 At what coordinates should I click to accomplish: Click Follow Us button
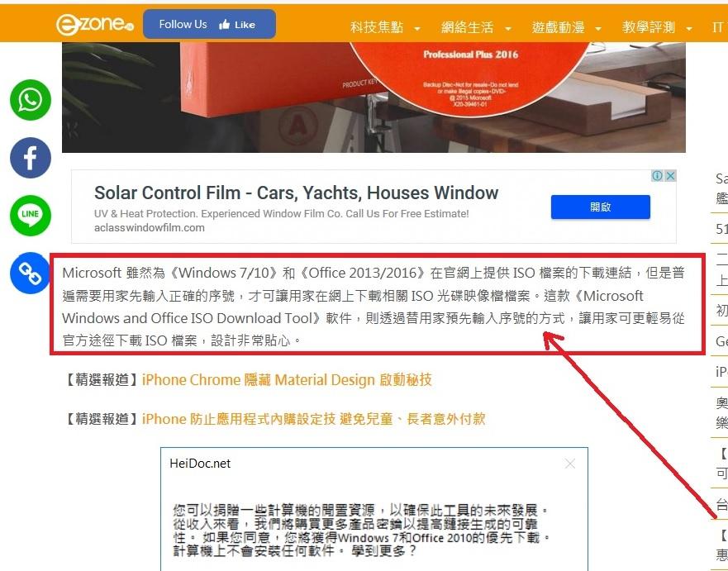pos(183,24)
